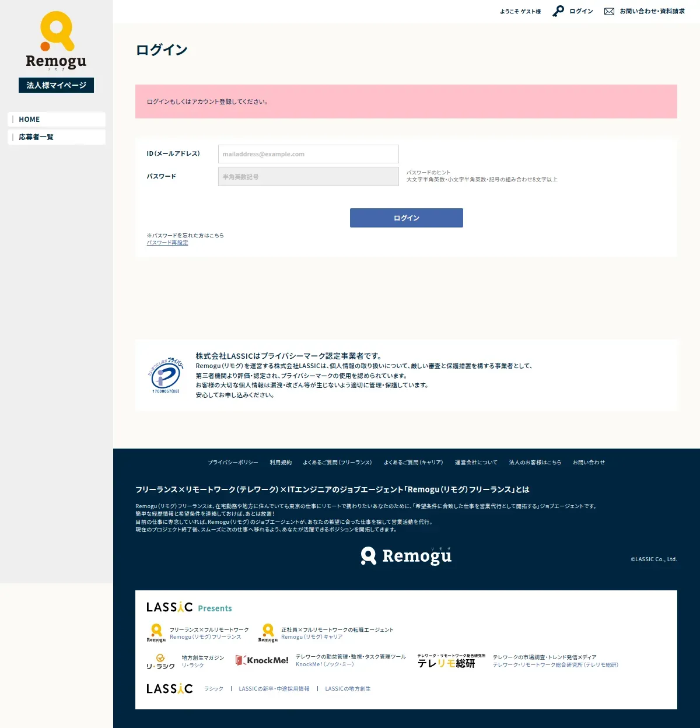Open プライバシーポリシー footer link
The image size is (700, 728).
233,463
